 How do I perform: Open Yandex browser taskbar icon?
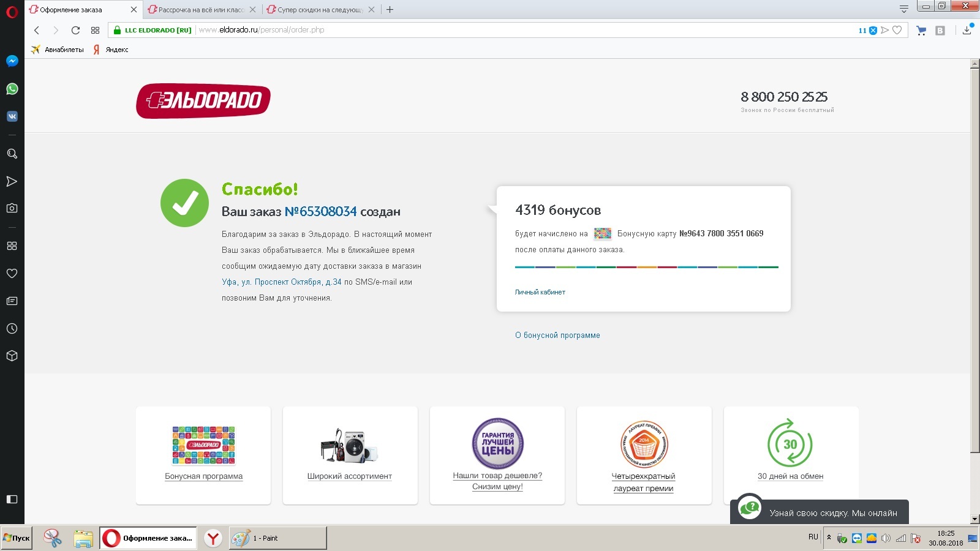point(213,538)
